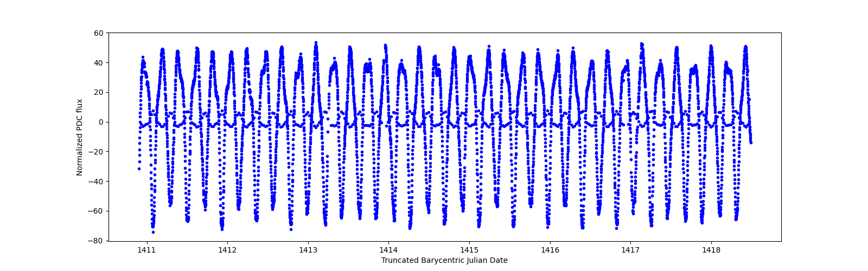Click x-axis tick label 1418
Image resolution: width=868 pixels, height=271 pixels.
(711, 250)
